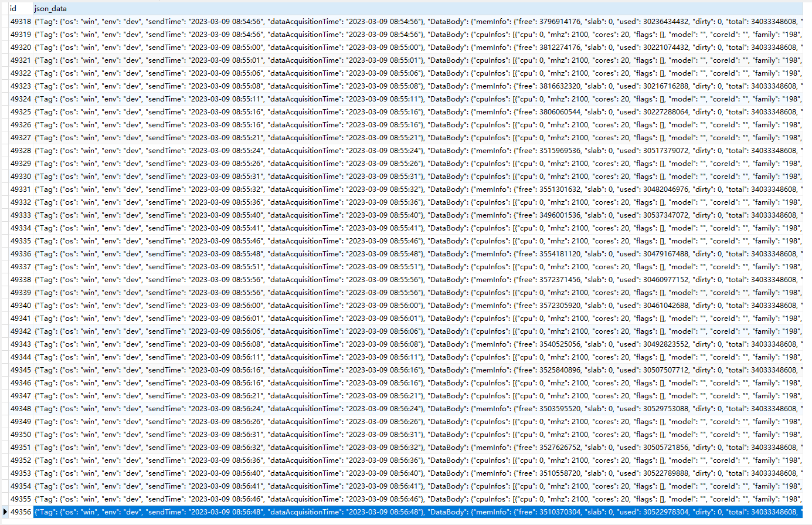This screenshot has width=812, height=525.
Task: Open json_data cell with sendTime 08:55:46
Action: pyautogui.click(x=417, y=241)
